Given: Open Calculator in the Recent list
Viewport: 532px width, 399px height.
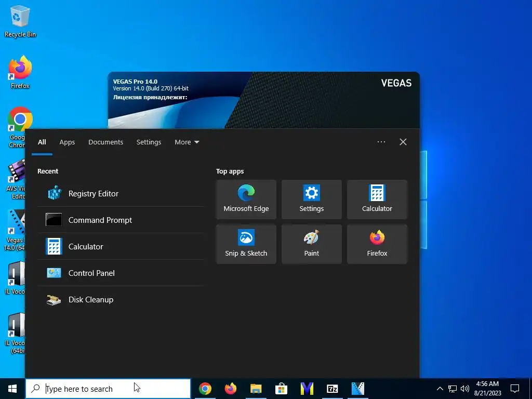Looking at the screenshot, I should [x=121, y=246].
